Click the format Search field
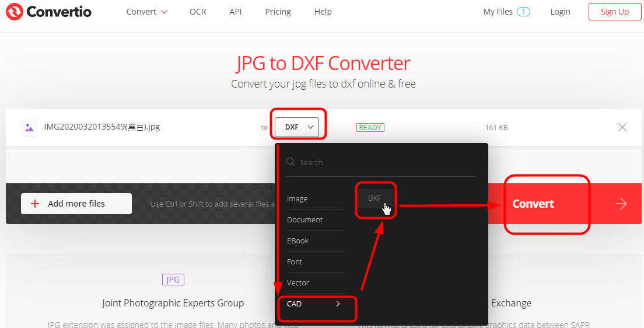This screenshot has height=328, width=644. click(381, 162)
